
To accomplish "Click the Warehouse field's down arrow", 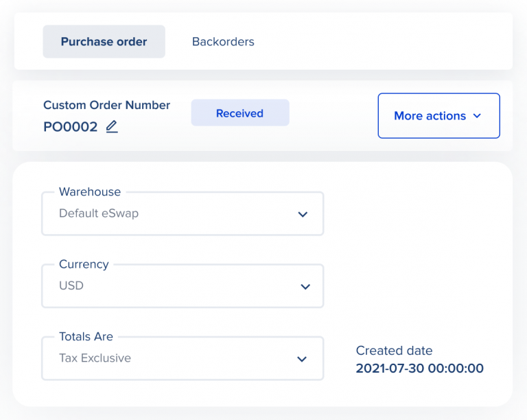I will [x=303, y=214].
